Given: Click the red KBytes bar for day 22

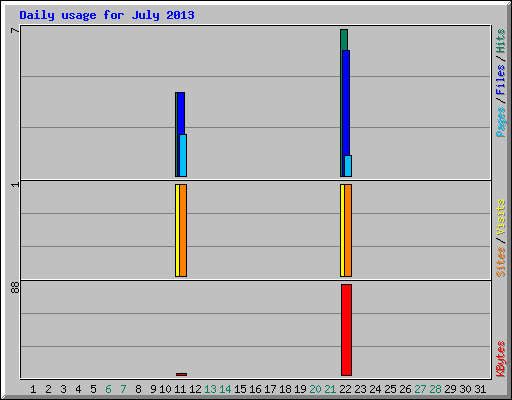Looking at the screenshot, I should (346, 330).
